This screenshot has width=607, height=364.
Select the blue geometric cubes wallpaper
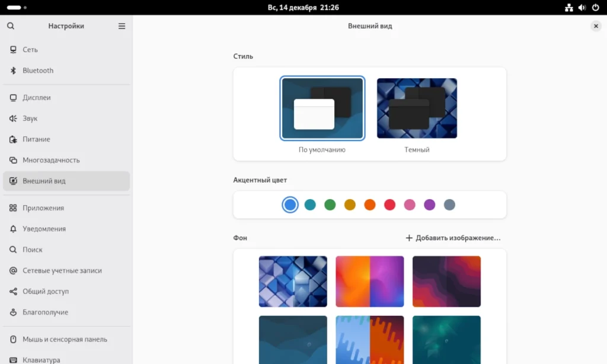pos(293,282)
